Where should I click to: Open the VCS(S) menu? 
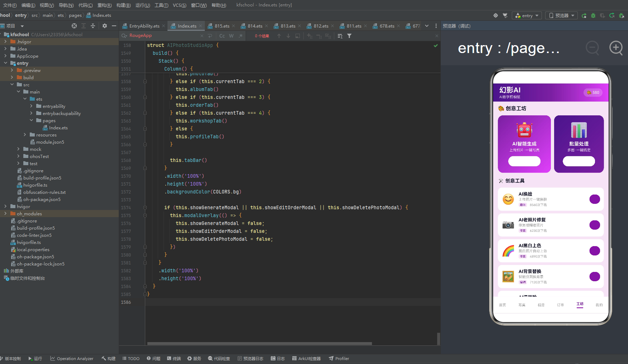click(x=179, y=5)
